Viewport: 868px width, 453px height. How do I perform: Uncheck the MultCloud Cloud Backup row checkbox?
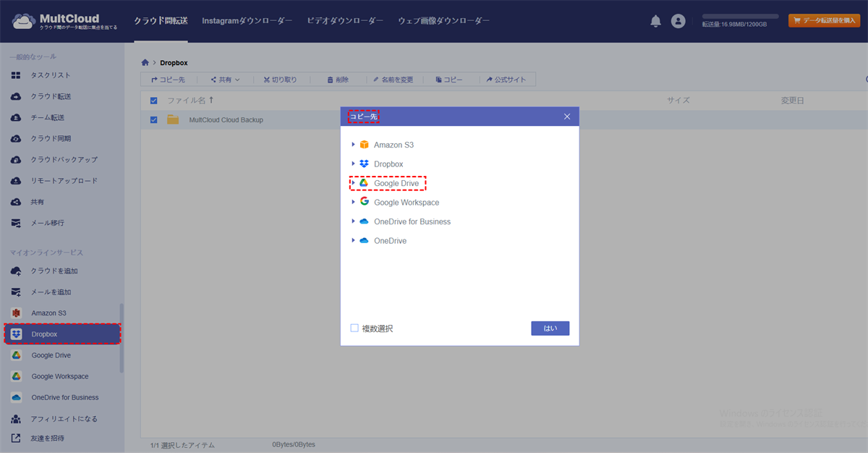pyautogui.click(x=153, y=119)
